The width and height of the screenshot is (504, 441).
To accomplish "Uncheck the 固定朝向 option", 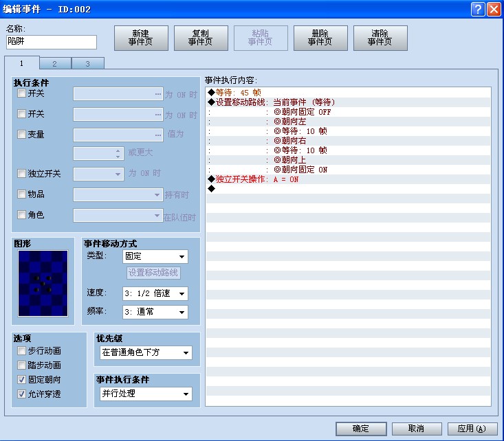I will pos(21,380).
